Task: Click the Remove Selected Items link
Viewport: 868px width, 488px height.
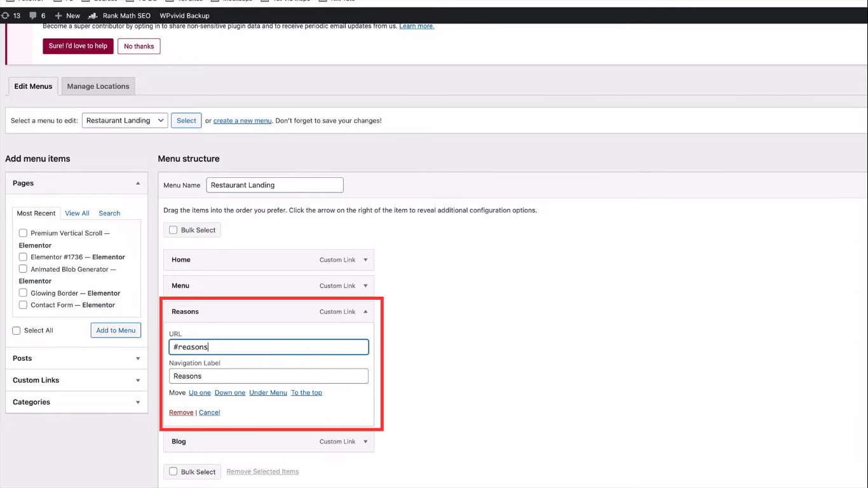Action: 262,471
